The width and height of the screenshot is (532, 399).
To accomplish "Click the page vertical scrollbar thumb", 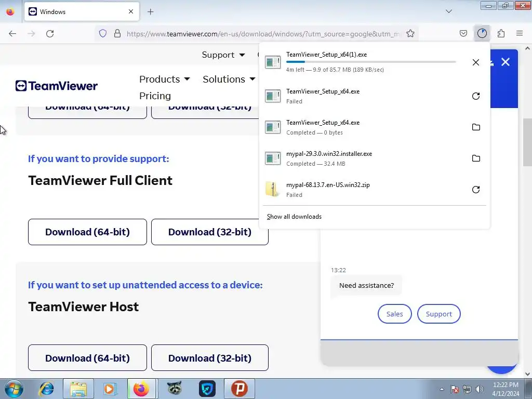I will [527, 142].
